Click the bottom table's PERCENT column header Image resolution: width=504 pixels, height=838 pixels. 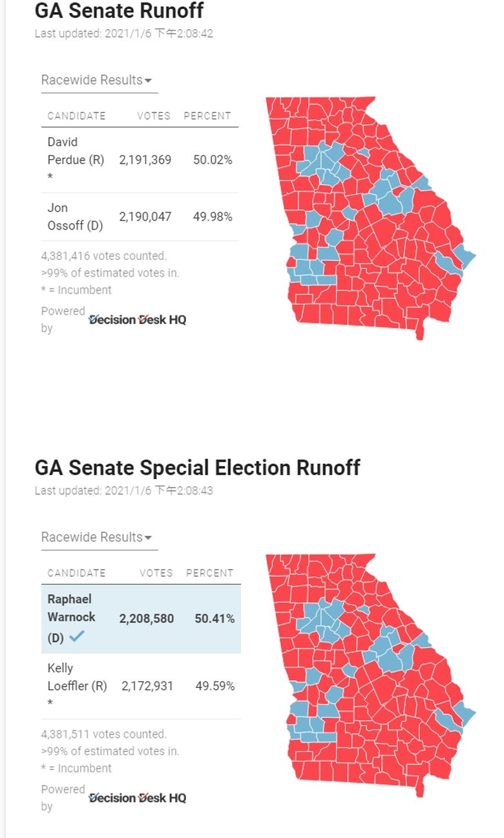210,573
